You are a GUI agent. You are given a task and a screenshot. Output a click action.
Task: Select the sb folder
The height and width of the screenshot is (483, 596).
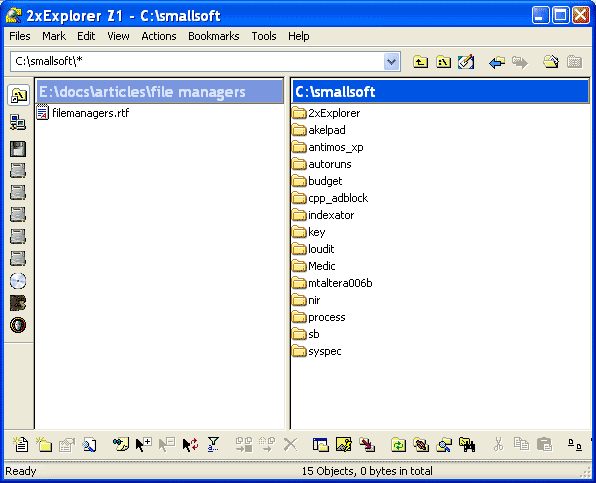pyautogui.click(x=306, y=334)
